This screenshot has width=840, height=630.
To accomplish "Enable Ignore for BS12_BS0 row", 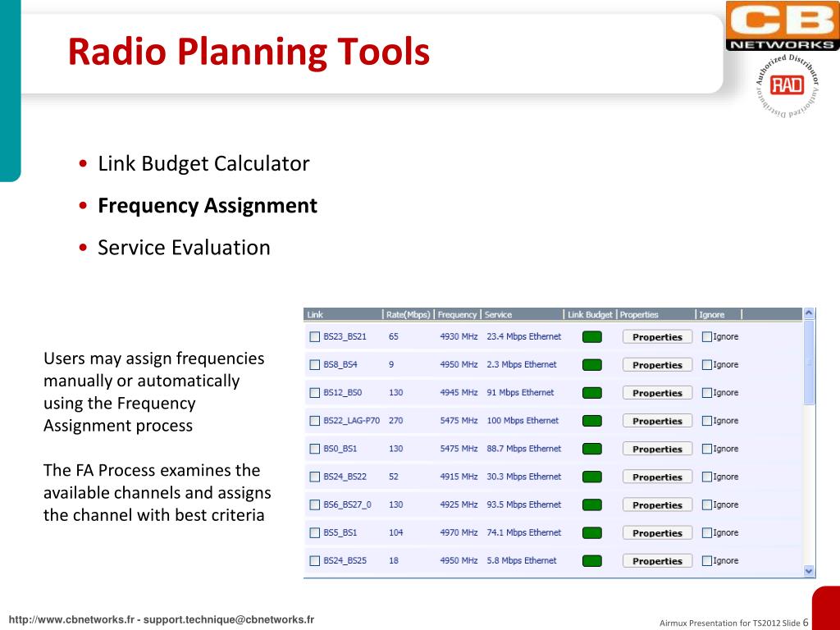I will click(706, 393).
